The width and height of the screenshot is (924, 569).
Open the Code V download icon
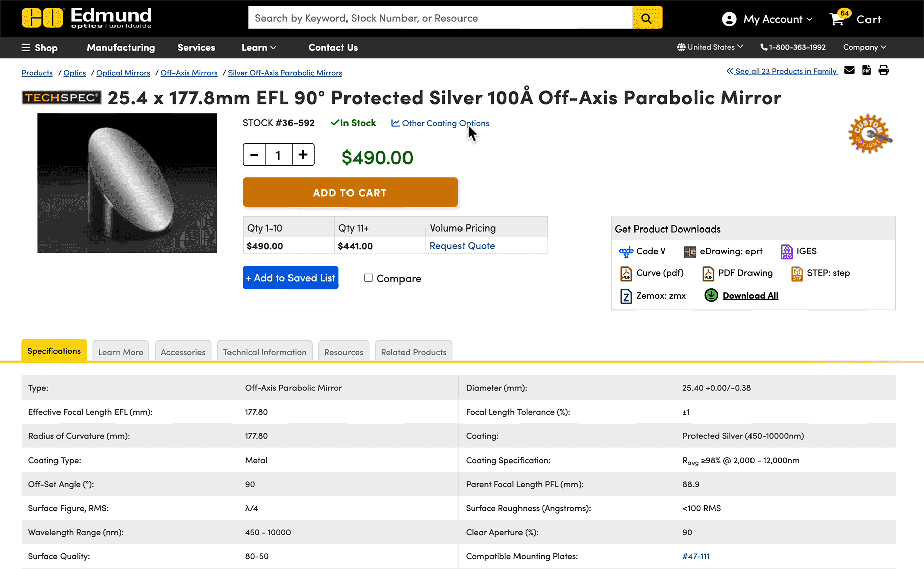pos(626,251)
